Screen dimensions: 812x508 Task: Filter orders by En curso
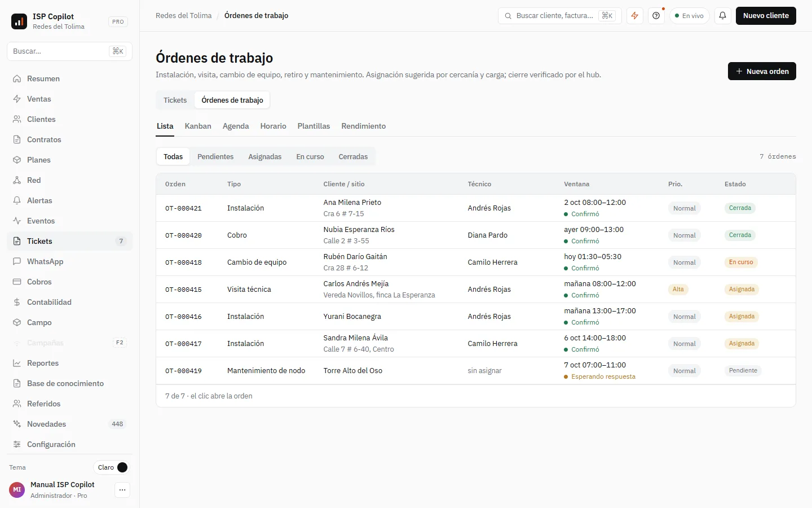310,157
